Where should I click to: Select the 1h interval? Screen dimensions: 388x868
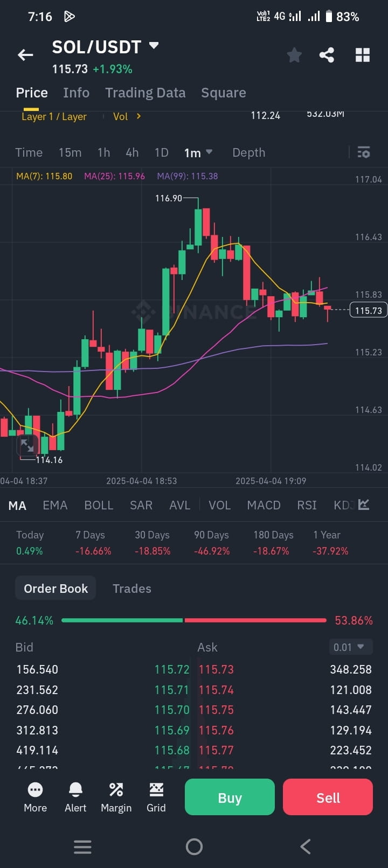click(x=104, y=152)
